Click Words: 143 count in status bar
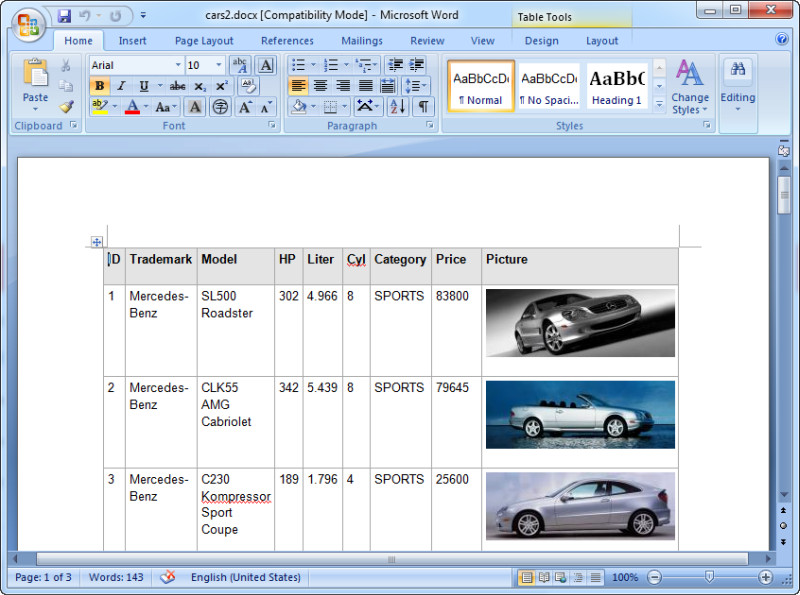The width and height of the screenshot is (800, 595). [x=116, y=577]
